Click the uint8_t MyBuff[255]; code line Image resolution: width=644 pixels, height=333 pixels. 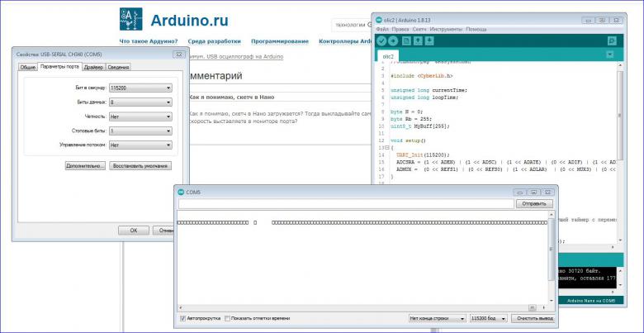click(x=420, y=126)
